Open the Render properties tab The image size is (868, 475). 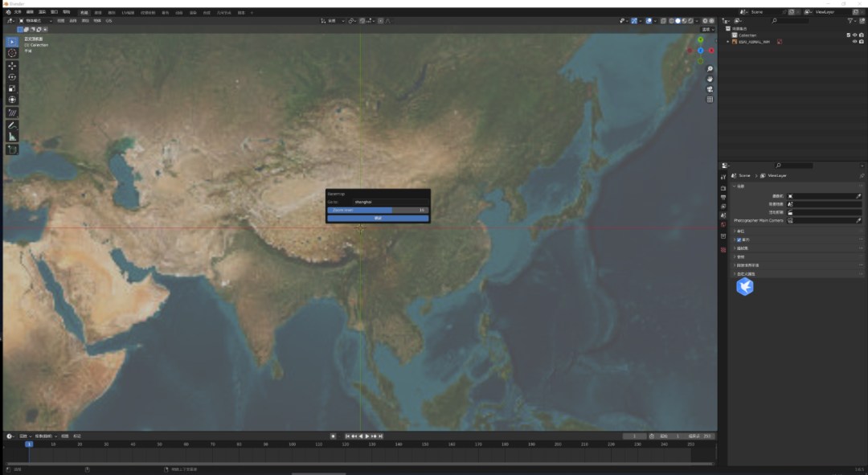(723, 188)
